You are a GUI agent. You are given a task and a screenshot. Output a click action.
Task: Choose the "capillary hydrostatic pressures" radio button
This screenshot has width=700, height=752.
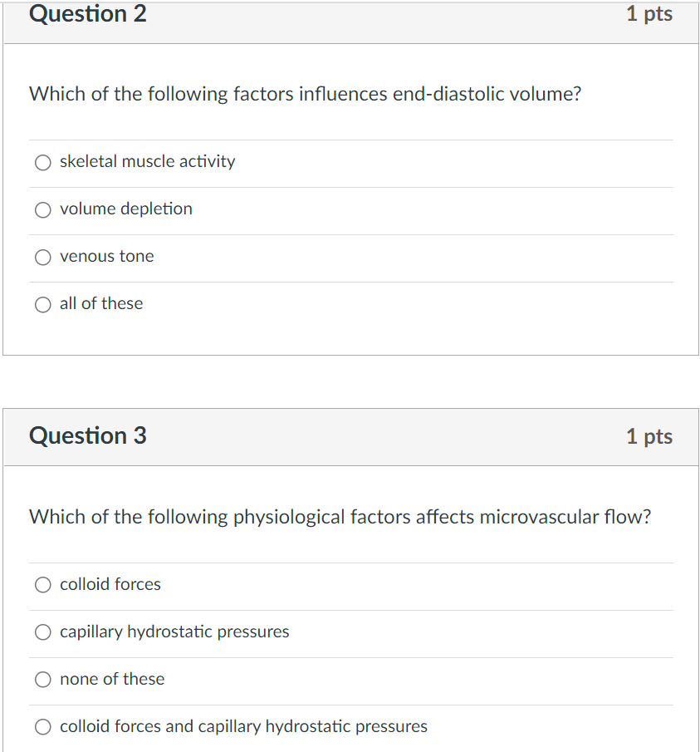click(43, 633)
